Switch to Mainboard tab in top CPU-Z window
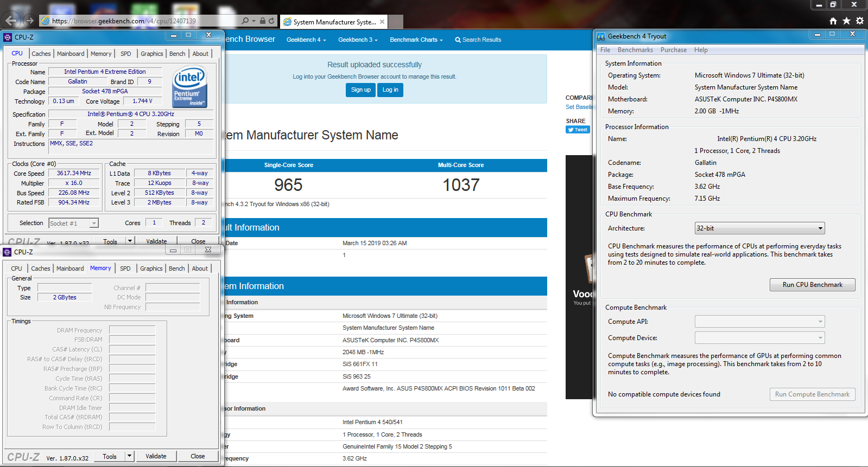The width and height of the screenshot is (868, 467). (71, 54)
